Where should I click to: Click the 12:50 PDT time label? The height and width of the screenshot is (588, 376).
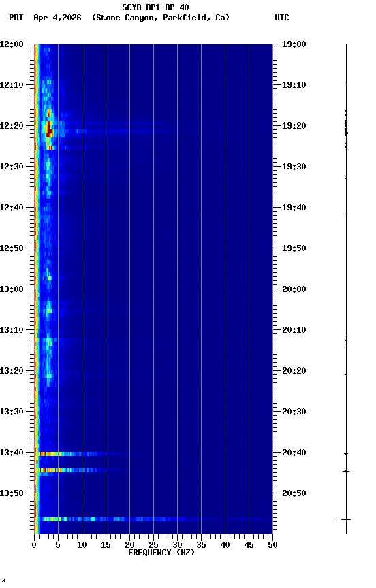click(12, 248)
